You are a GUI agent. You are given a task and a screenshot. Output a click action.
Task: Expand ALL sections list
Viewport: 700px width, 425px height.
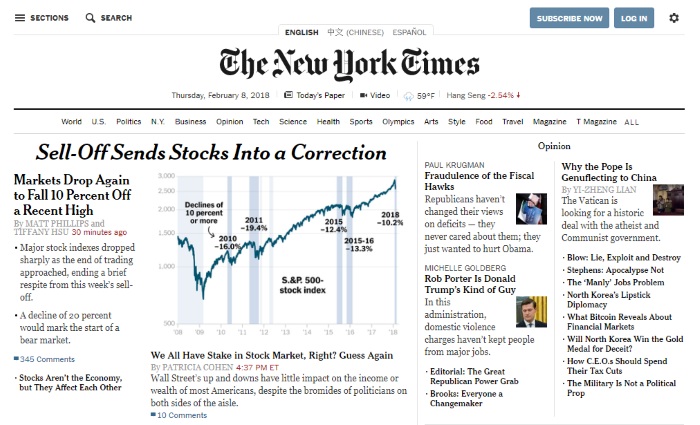click(x=631, y=122)
